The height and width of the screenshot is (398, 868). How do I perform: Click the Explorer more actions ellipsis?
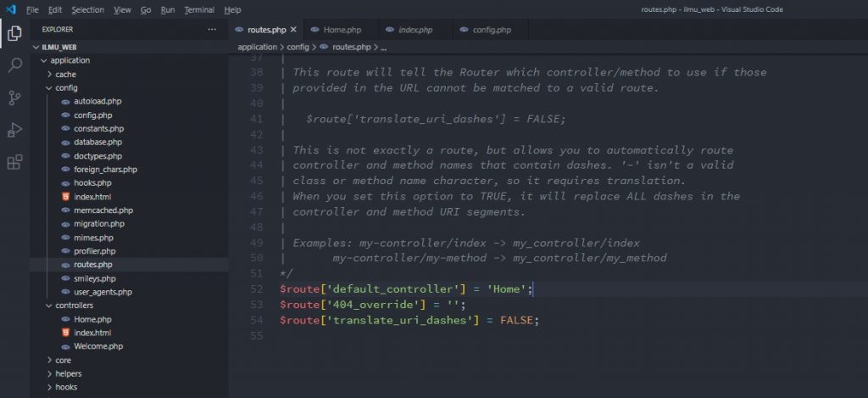212,30
